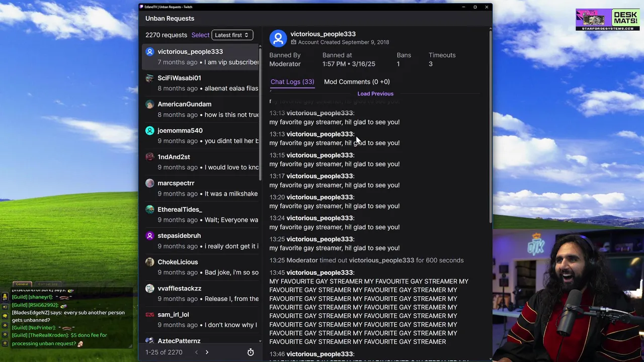Go to next page of requests
This screenshot has height=362, width=644.
(x=207, y=352)
